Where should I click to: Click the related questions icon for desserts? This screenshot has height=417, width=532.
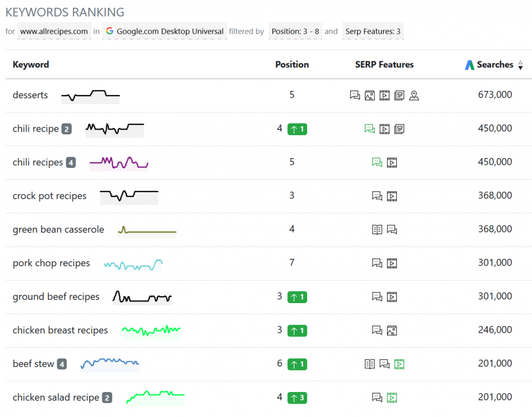point(355,96)
